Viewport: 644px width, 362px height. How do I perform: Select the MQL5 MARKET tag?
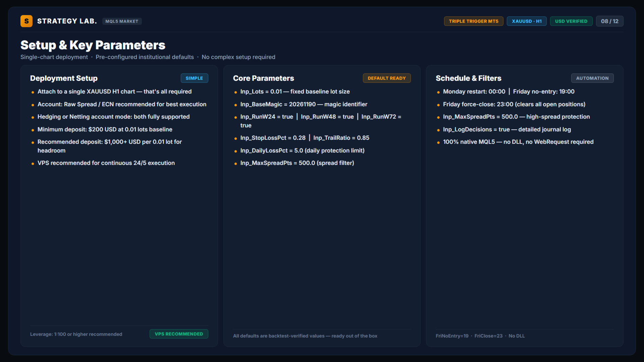(122, 21)
